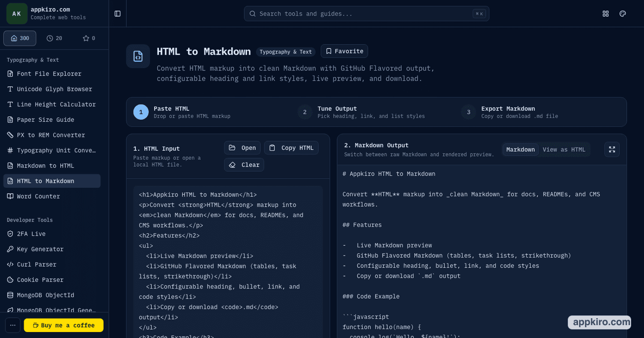Select HTML to Markdown in sidebar

pos(52,181)
